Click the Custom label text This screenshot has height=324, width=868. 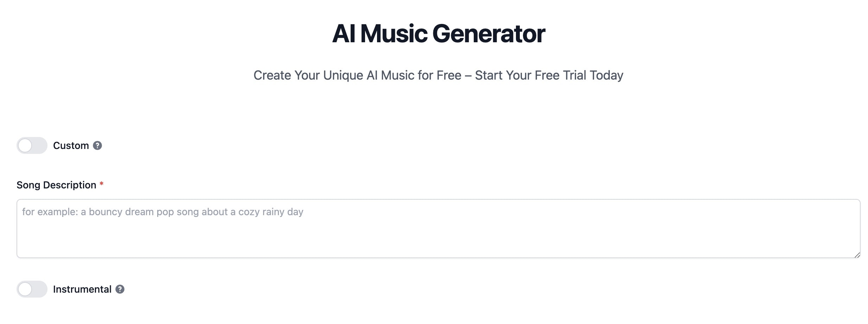[71, 146]
